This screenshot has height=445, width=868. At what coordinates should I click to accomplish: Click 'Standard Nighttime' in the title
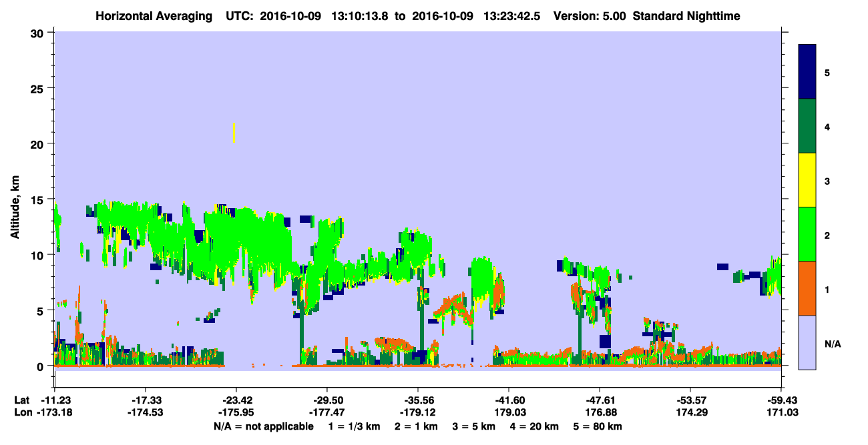[x=687, y=16]
